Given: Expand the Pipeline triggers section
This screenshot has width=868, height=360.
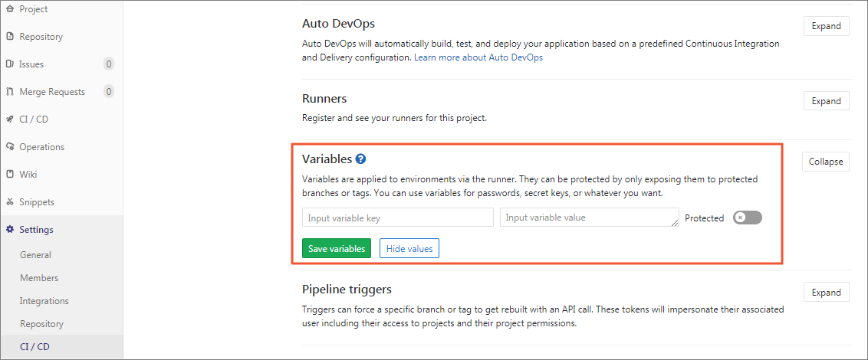Looking at the screenshot, I should (826, 293).
